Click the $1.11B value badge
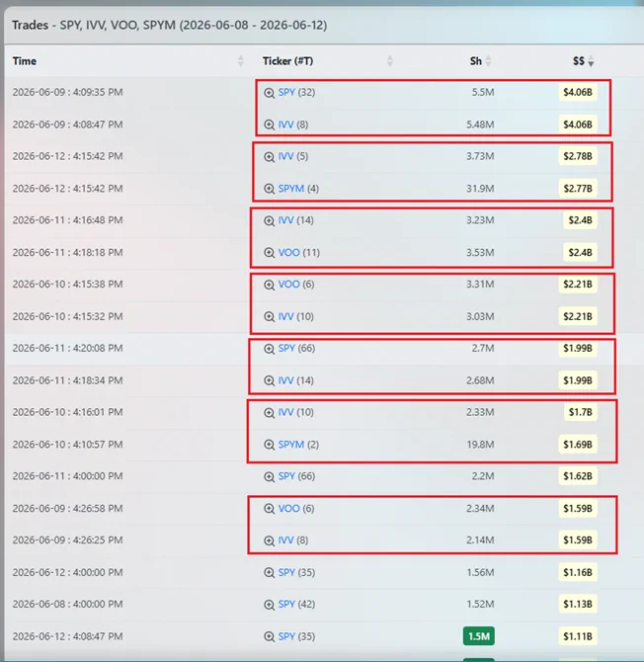 pos(578,636)
